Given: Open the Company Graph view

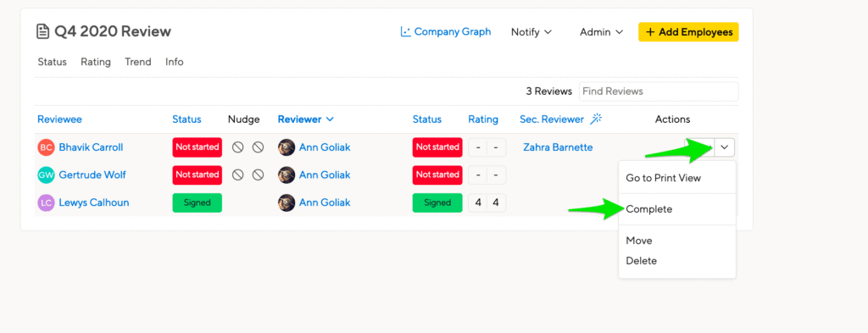Looking at the screenshot, I should coord(446,31).
